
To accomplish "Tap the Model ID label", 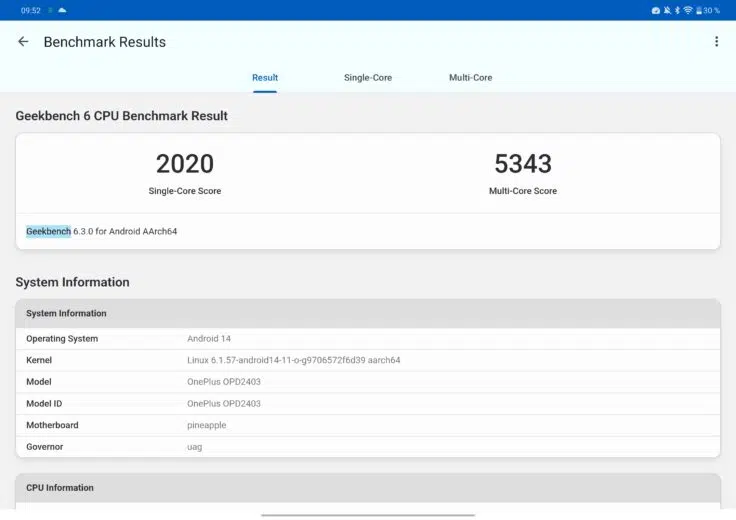I will (x=44, y=404).
